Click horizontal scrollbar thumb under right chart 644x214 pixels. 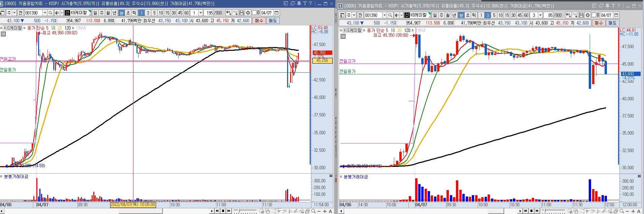click(x=496, y=211)
